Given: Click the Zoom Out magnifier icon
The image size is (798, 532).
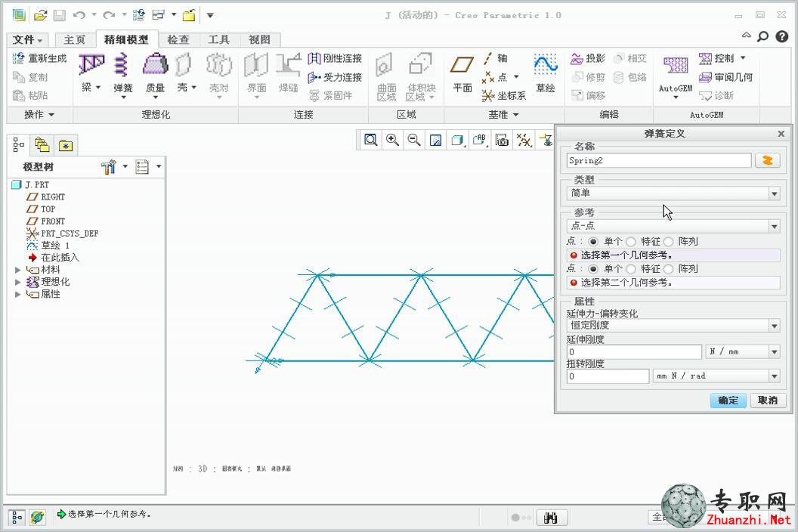Looking at the screenshot, I should (x=414, y=140).
